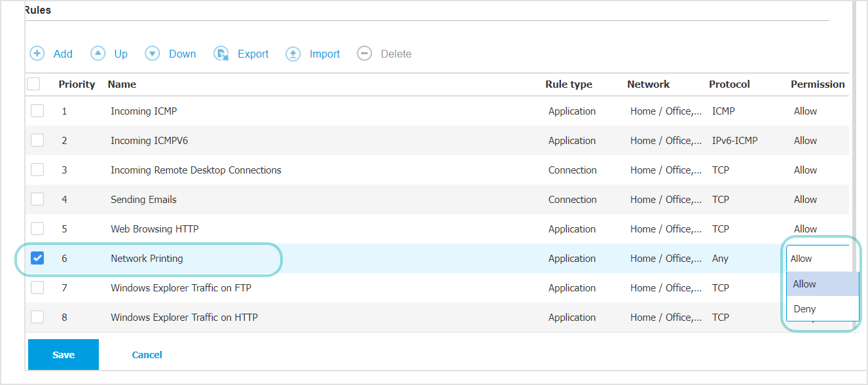Image resolution: width=868 pixels, height=385 pixels.
Task: Click the Cancel link
Action: point(147,355)
